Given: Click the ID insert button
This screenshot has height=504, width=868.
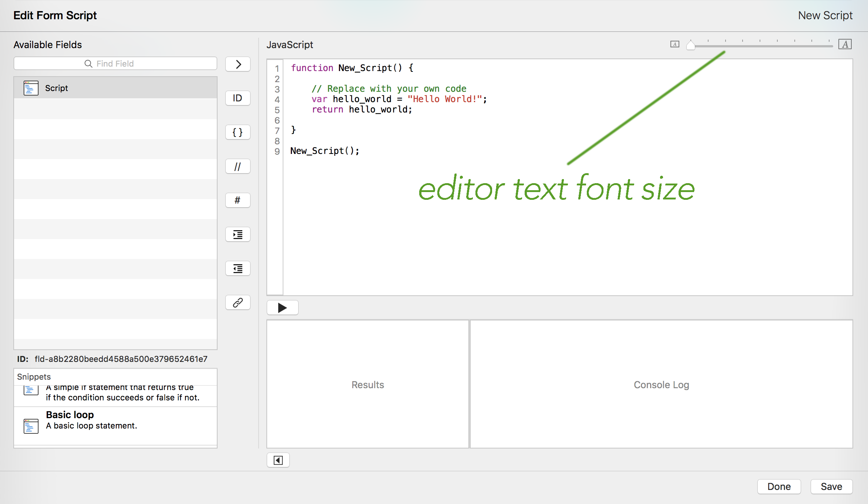Looking at the screenshot, I should pos(238,98).
